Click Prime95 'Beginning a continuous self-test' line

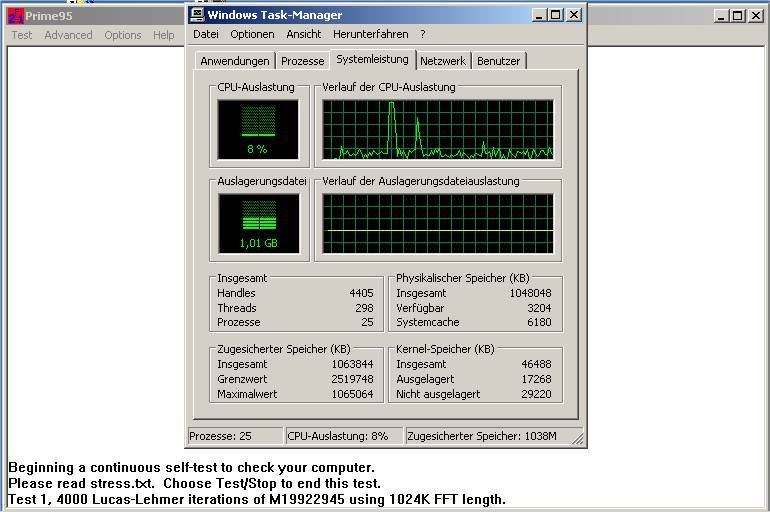pyautogui.click(x=192, y=467)
